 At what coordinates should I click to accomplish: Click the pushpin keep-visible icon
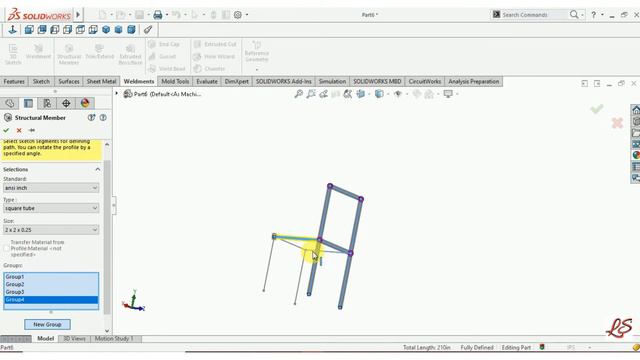click(31, 130)
